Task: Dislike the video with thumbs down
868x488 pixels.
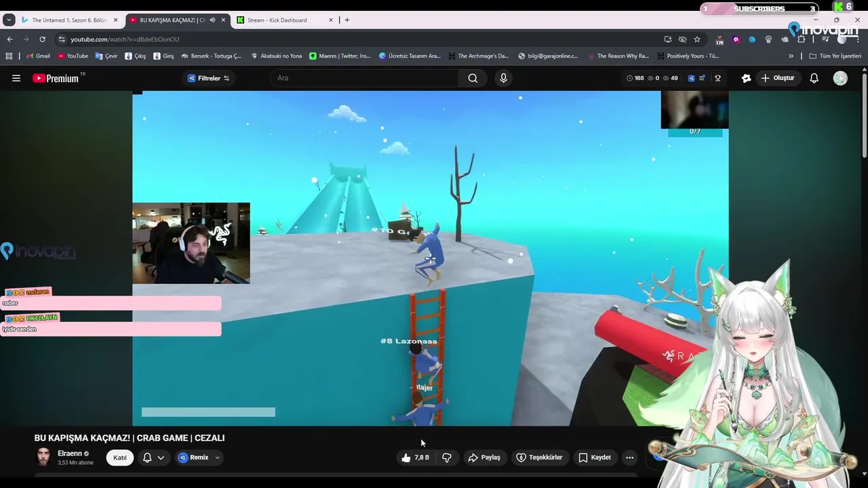Action: [447, 457]
